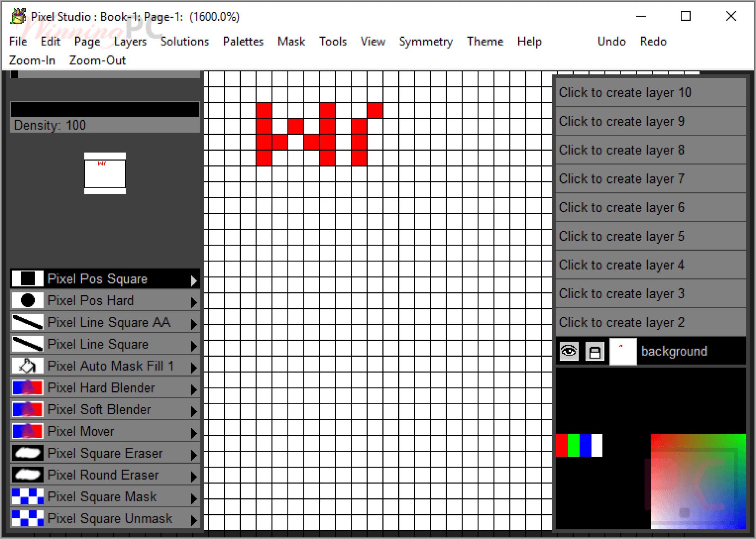Expand Pixel Mover submenu arrow
Viewport: 756px width, 539px height.
(x=194, y=433)
